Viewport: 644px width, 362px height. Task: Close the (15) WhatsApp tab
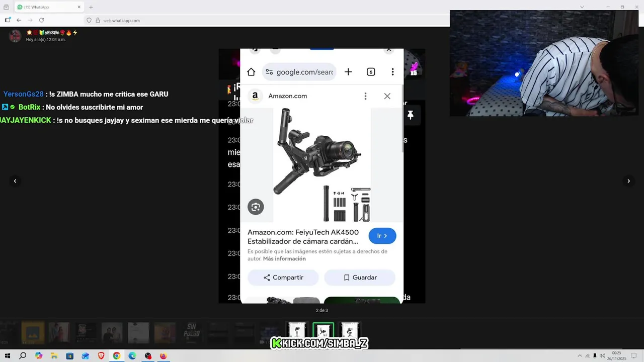(x=79, y=7)
